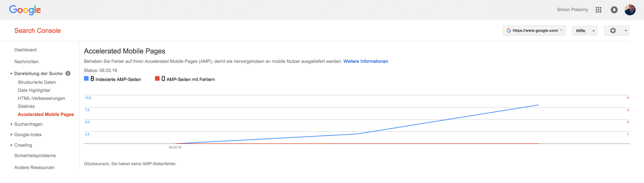
Task: Expand the Crawling arrow
Action: point(11,145)
